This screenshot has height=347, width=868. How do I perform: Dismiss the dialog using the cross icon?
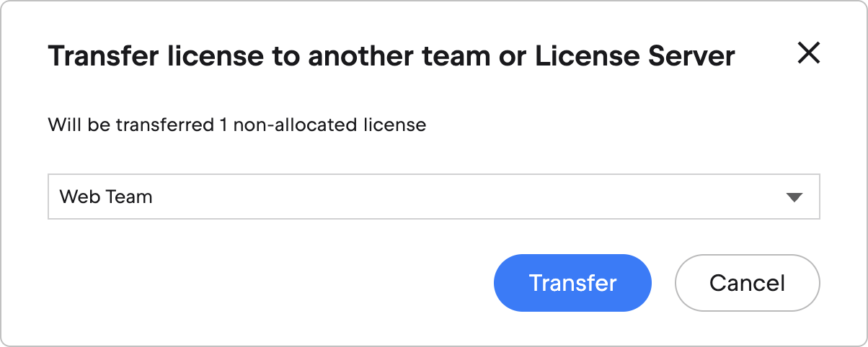(x=808, y=53)
